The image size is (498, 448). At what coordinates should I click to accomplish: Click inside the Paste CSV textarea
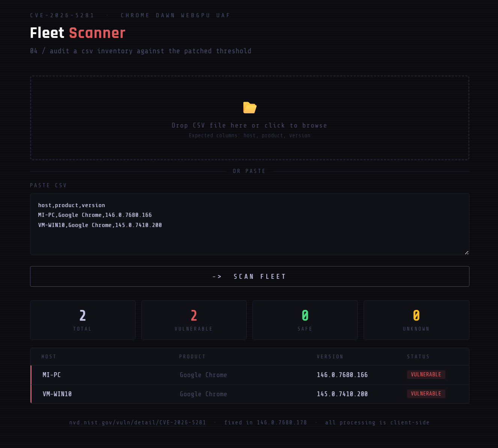[249, 236]
